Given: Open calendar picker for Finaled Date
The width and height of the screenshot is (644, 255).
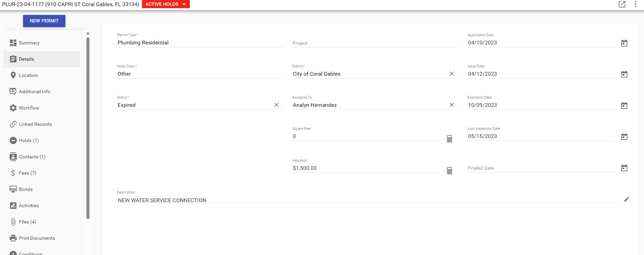Looking at the screenshot, I should click(624, 168).
